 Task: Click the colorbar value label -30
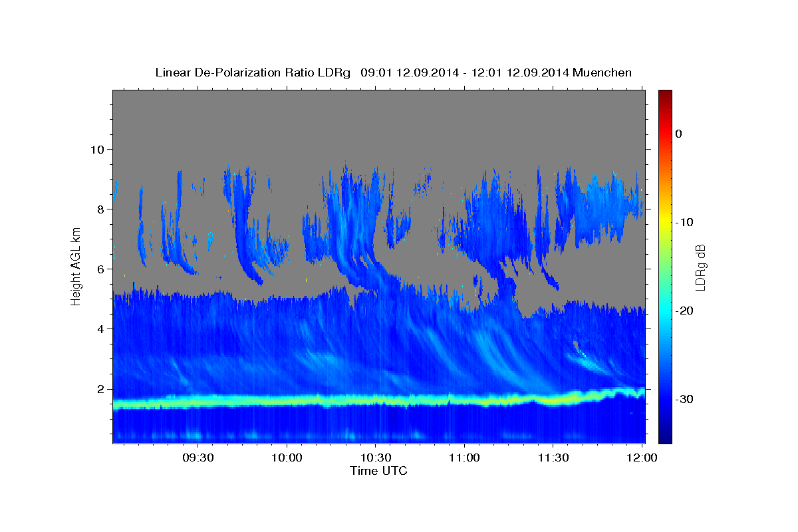pos(684,399)
